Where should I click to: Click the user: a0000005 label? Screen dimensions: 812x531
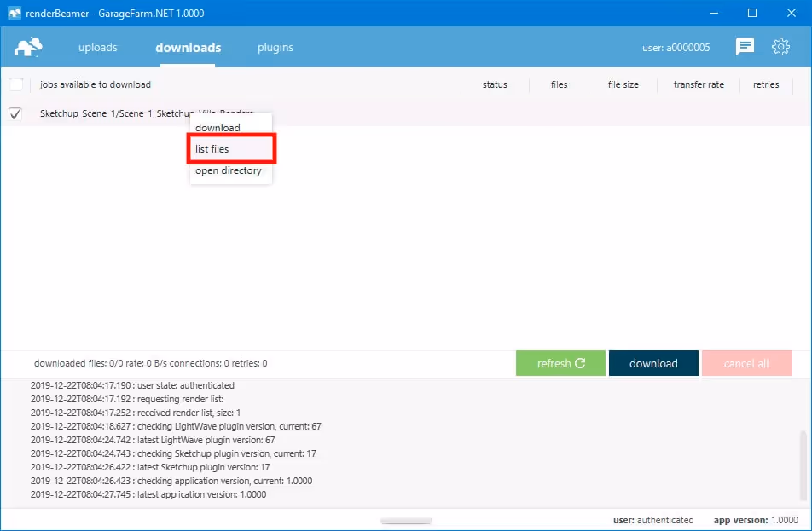(676, 48)
